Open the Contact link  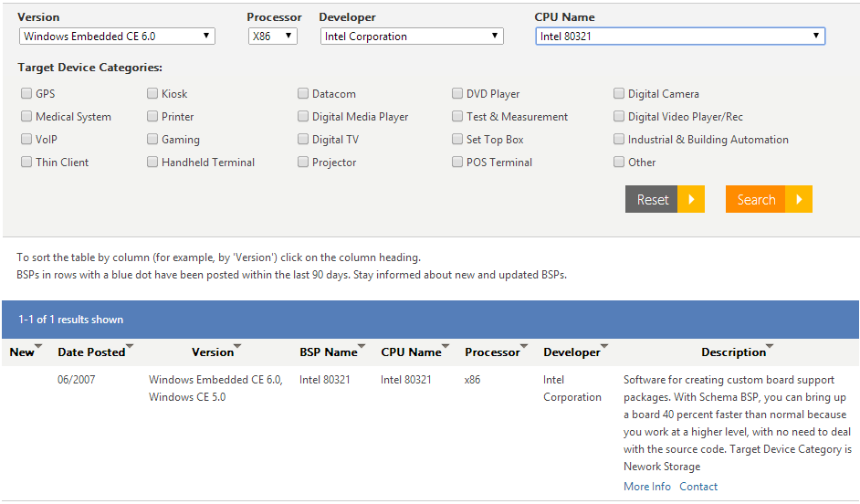click(x=698, y=487)
